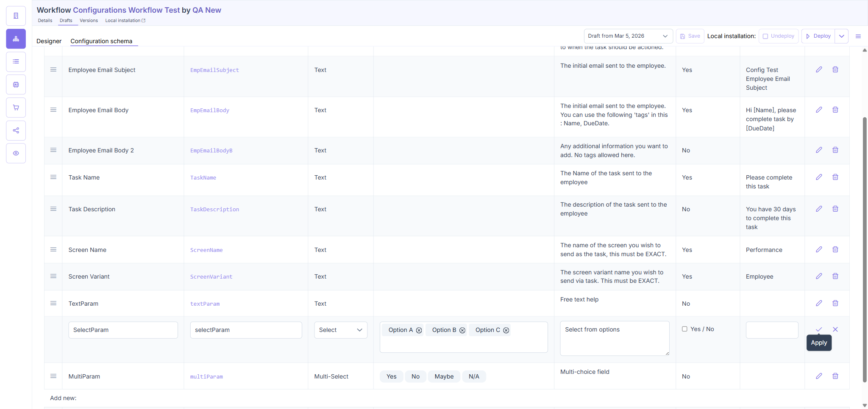Open the processor chip sidebar icon
Image resolution: width=868 pixels, height=409 pixels.
[16, 85]
